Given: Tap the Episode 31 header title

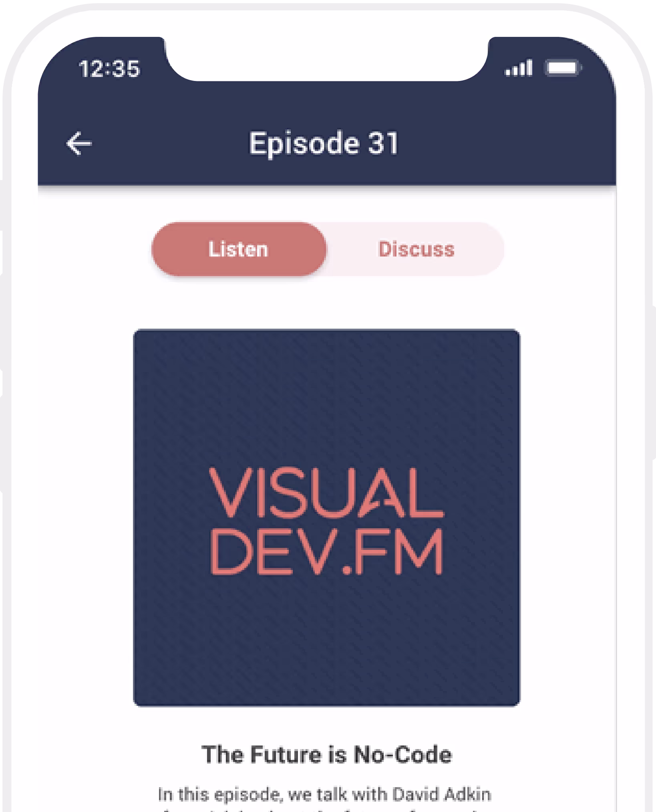Looking at the screenshot, I should tap(324, 143).
